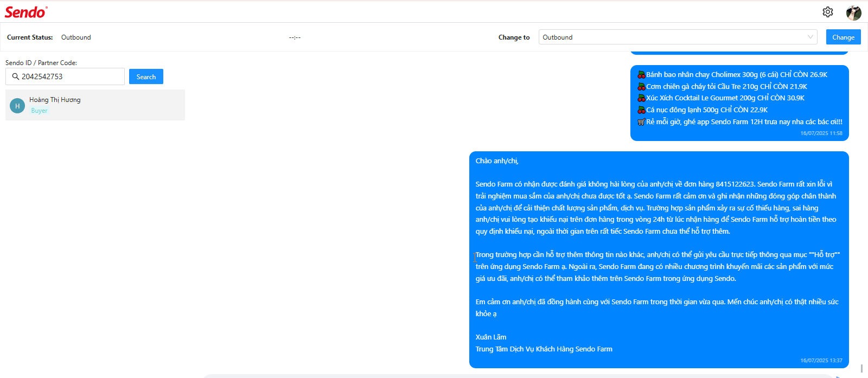Focus the Sendo ID / Partner Code field
Screen dimensions: 868x378
click(x=65, y=76)
